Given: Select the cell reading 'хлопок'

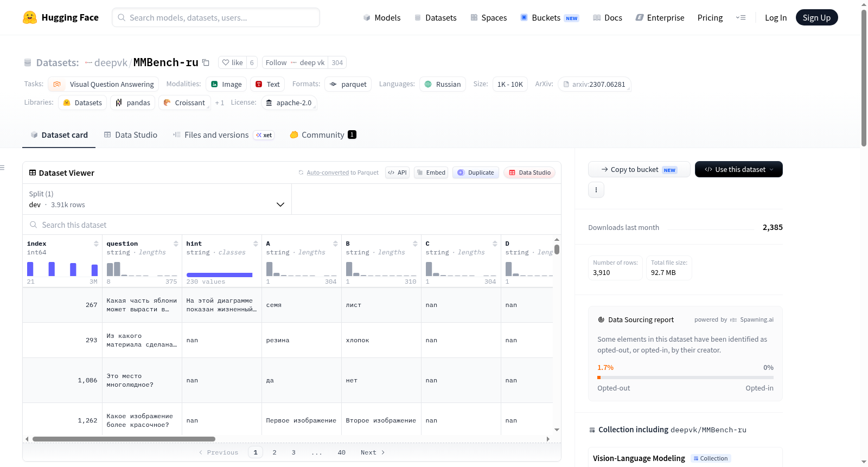Looking at the screenshot, I should [381, 340].
